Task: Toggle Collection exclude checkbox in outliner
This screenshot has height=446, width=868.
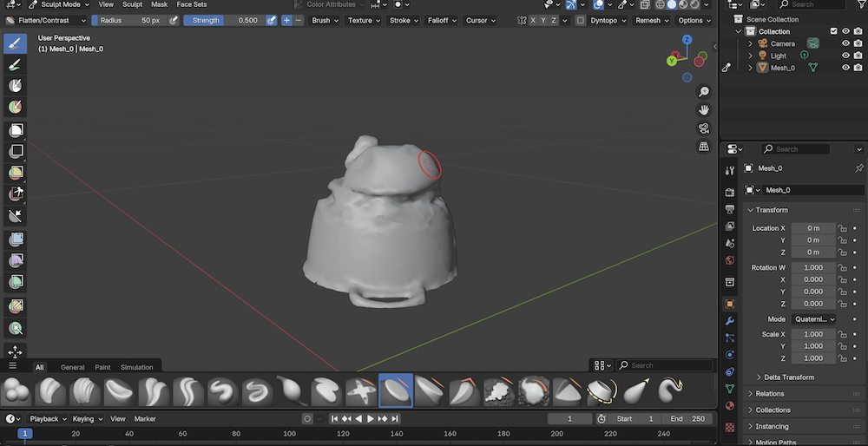Action: pos(834,31)
